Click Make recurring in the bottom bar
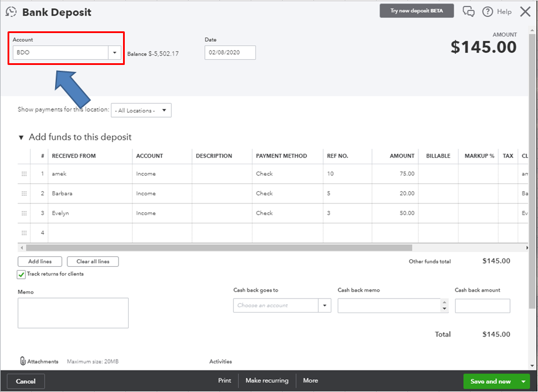This screenshot has width=538, height=392. click(x=267, y=380)
